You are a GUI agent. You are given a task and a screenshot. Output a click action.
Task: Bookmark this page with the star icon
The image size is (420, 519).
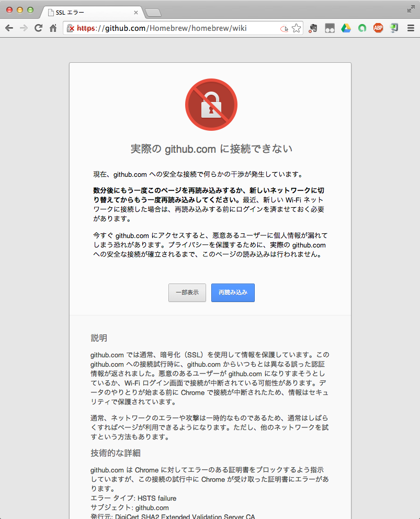coord(296,28)
